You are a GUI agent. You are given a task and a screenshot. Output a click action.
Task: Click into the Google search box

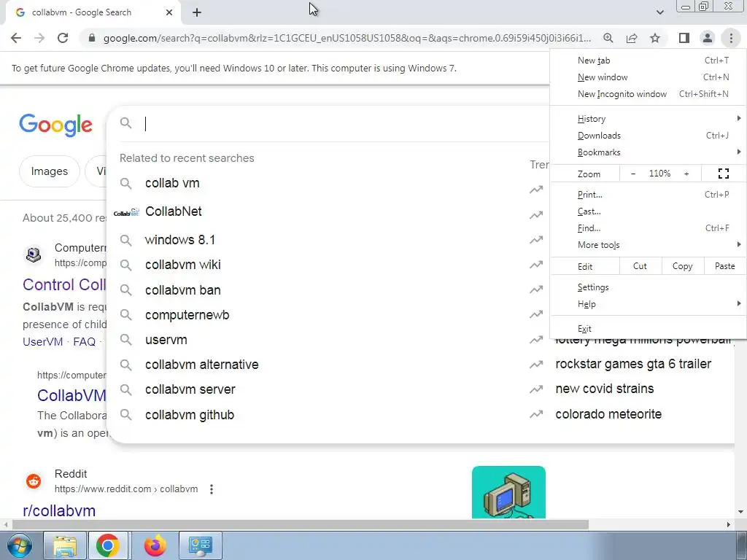pyautogui.click(x=333, y=124)
